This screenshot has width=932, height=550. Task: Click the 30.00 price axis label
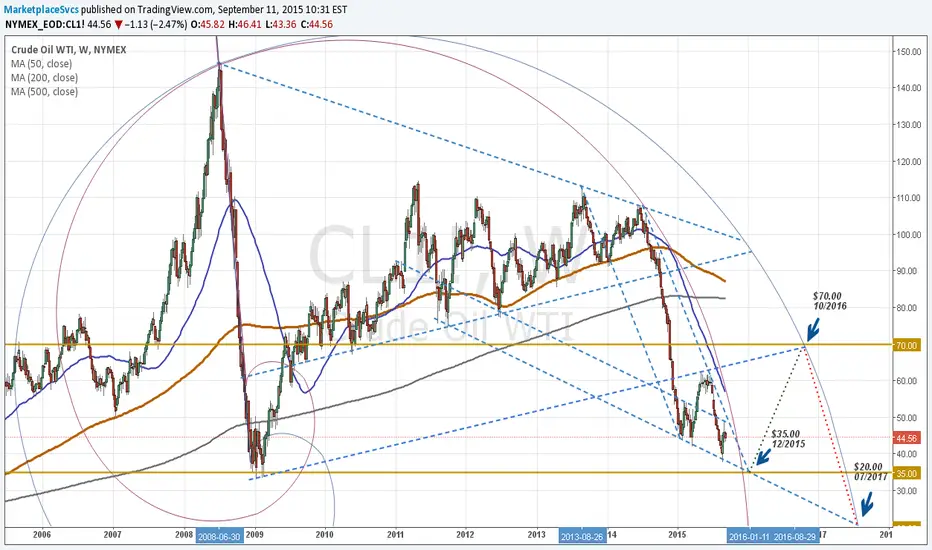point(908,491)
